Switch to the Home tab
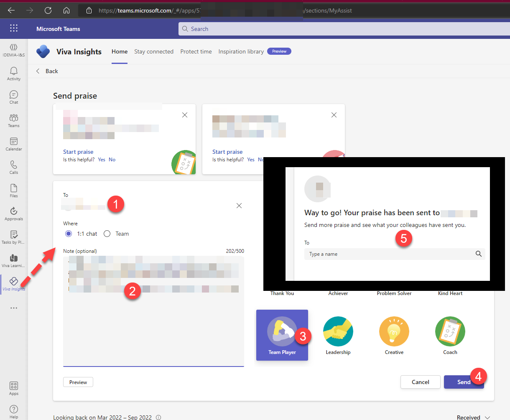Screen dimensions: 510x420 pos(120,52)
